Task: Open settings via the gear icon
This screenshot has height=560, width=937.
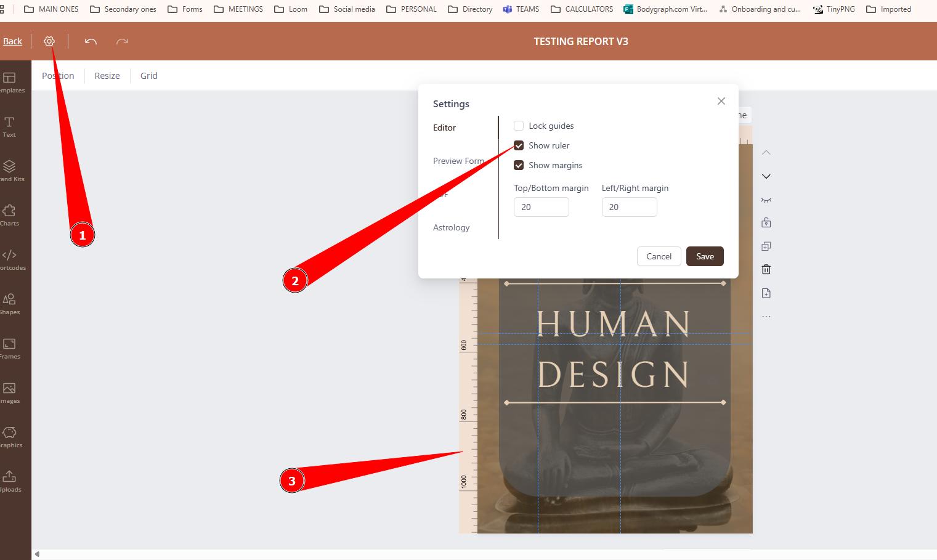Action: click(x=49, y=41)
